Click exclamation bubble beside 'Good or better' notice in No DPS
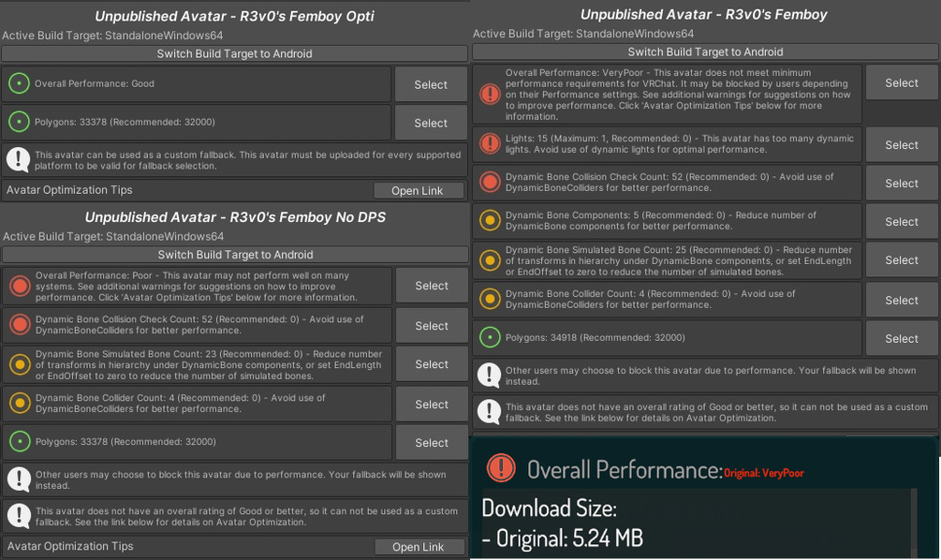Image resolution: width=941 pixels, height=560 pixels. [x=19, y=516]
